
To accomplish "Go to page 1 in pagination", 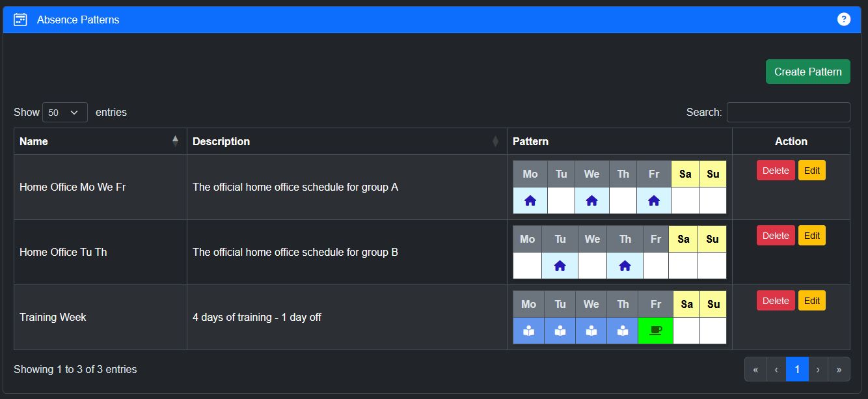I will click(797, 369).
